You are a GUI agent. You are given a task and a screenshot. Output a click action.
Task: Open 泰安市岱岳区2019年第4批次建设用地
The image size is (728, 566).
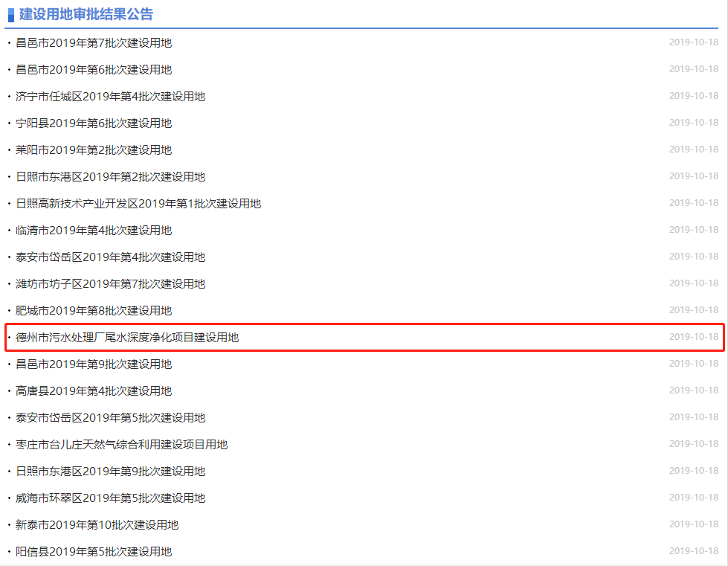[x=111, y=257]
